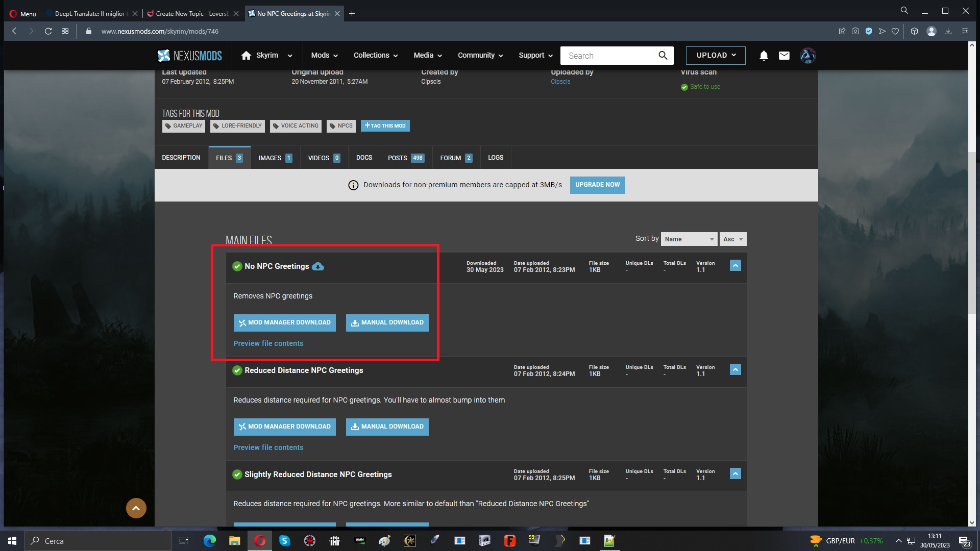
Task: Click Manual Download for Reduced Distance NPC Greetings
Action: pos(387,427)
